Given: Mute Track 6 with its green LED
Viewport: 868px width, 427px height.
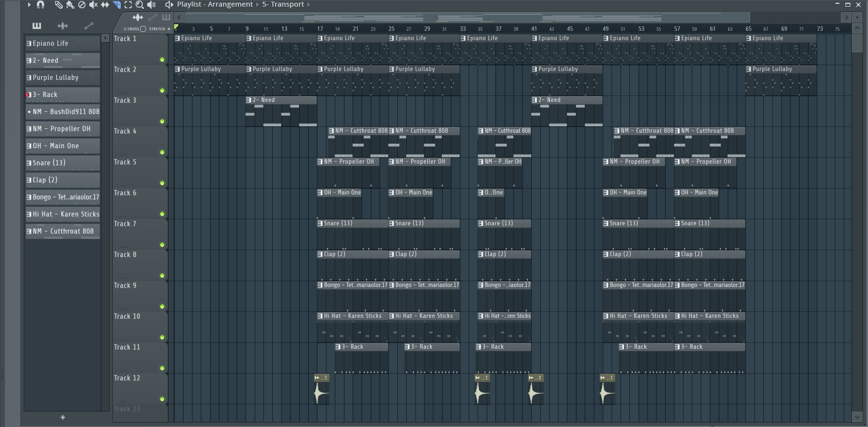Looking at the screenshot, I should [x=162, y=214].
